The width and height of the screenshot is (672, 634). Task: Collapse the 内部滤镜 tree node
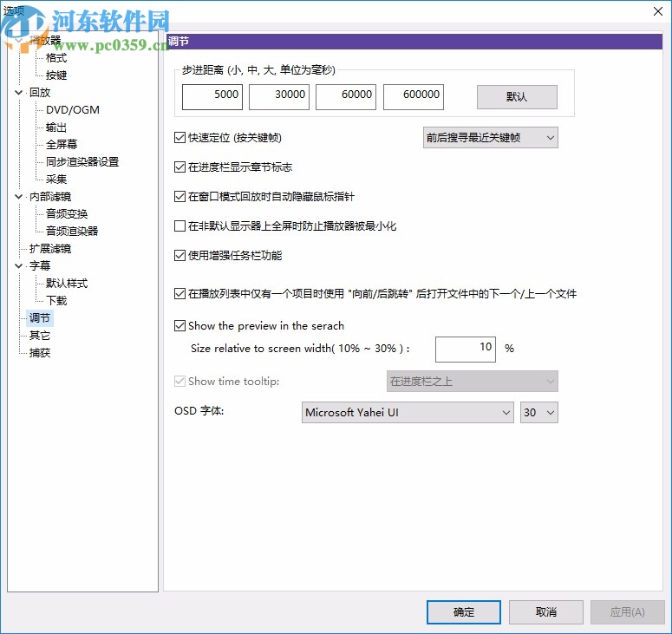(18, 197)
